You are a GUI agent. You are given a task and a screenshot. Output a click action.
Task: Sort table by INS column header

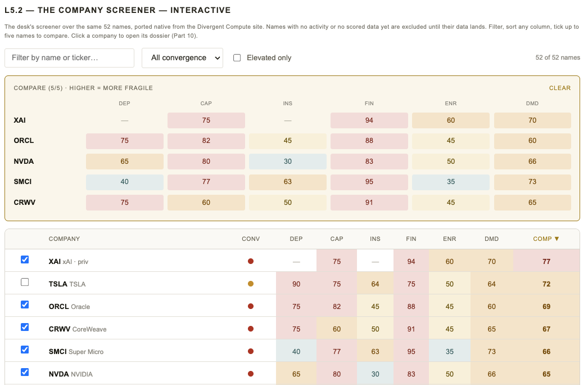375,239
